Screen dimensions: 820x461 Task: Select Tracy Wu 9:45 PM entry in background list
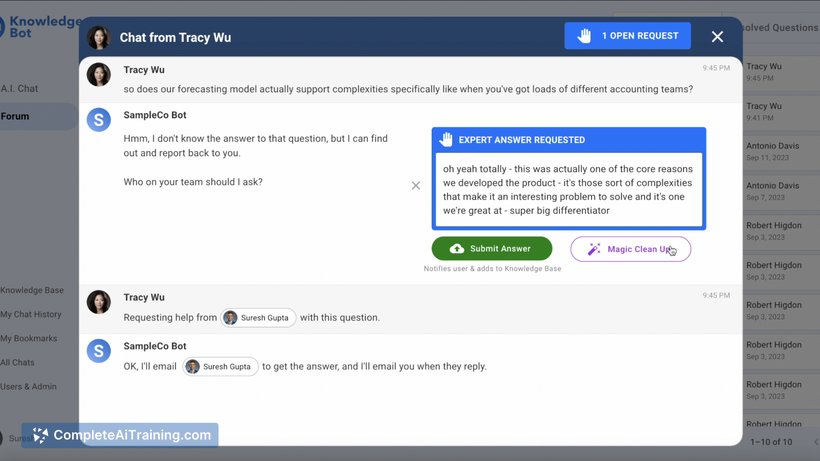(781, 72)
